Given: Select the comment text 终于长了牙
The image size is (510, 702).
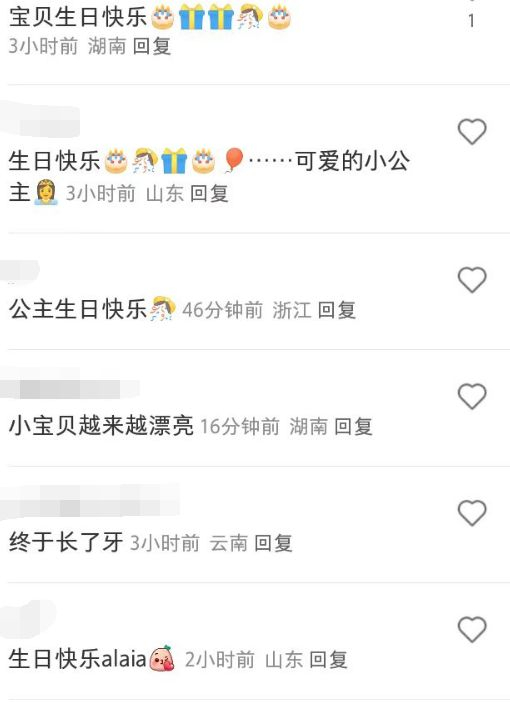Looking at the screenshot, I should click(x=66, y=542).
